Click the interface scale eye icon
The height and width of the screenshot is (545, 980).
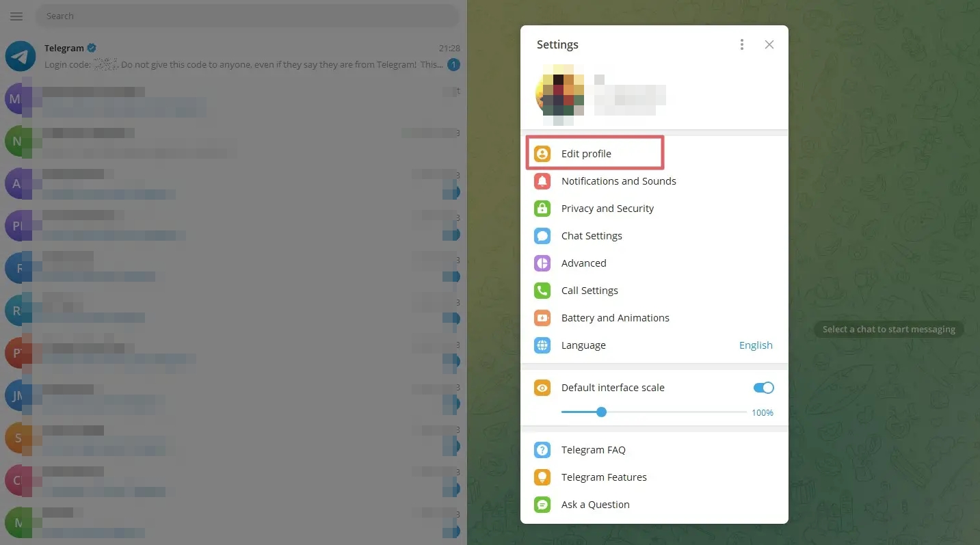click(542, 388)
